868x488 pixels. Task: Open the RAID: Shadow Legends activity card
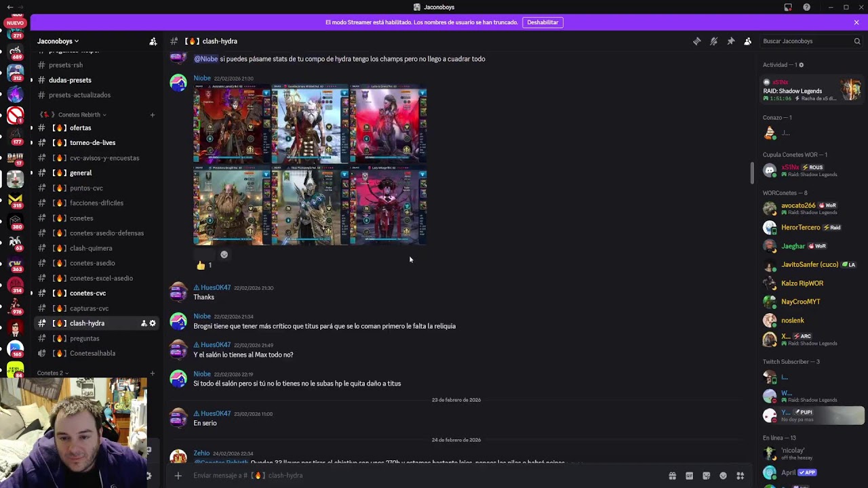[812, 90]
